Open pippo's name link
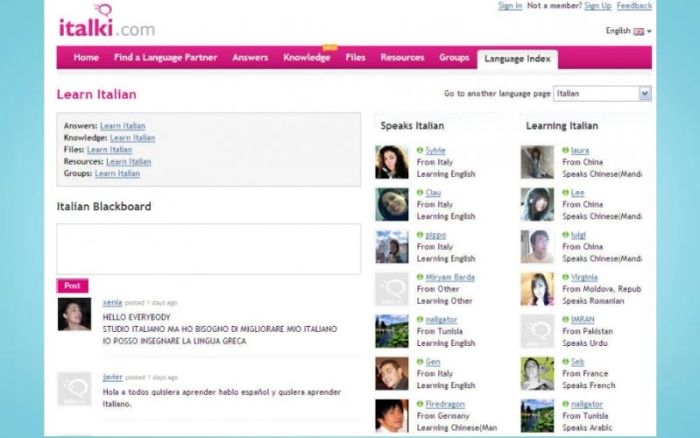This screenshot has width=700, height=438. [x=436, y=235]
